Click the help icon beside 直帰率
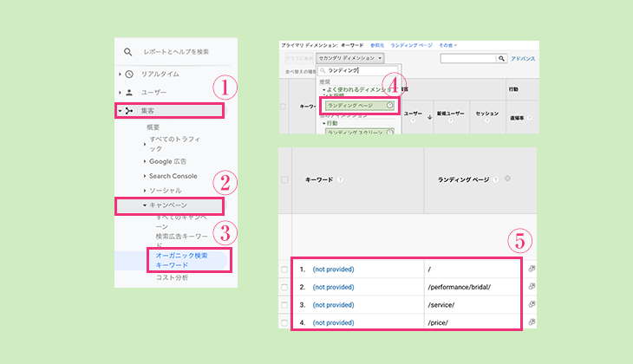Viewport: 633px width, 364px height. pyautogui.click(x=529, y=118)
